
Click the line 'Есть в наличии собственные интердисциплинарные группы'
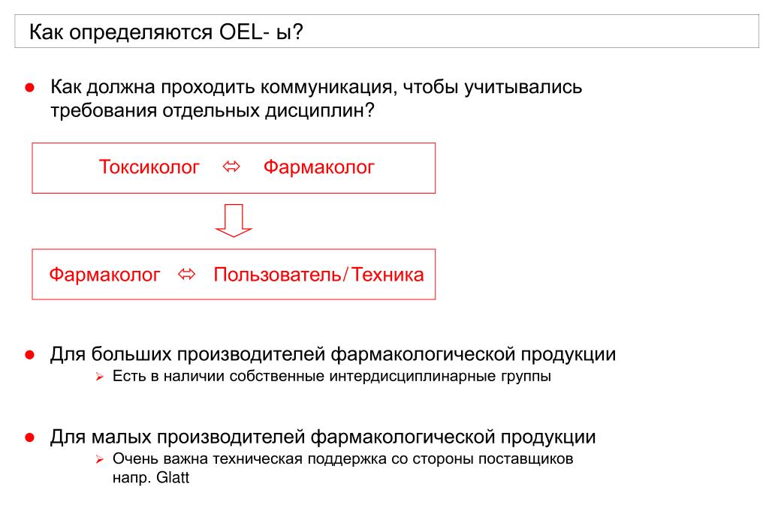[331, 376]
